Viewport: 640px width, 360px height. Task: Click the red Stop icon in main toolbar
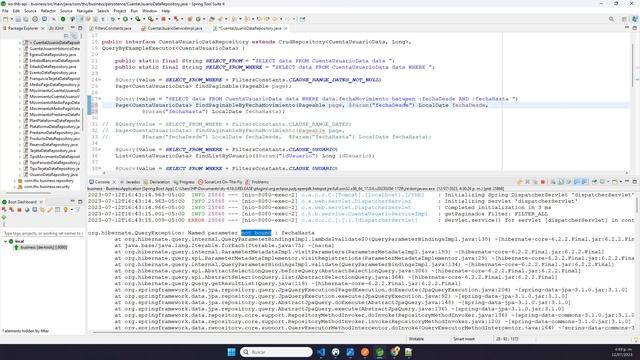[x=163, y=19]
